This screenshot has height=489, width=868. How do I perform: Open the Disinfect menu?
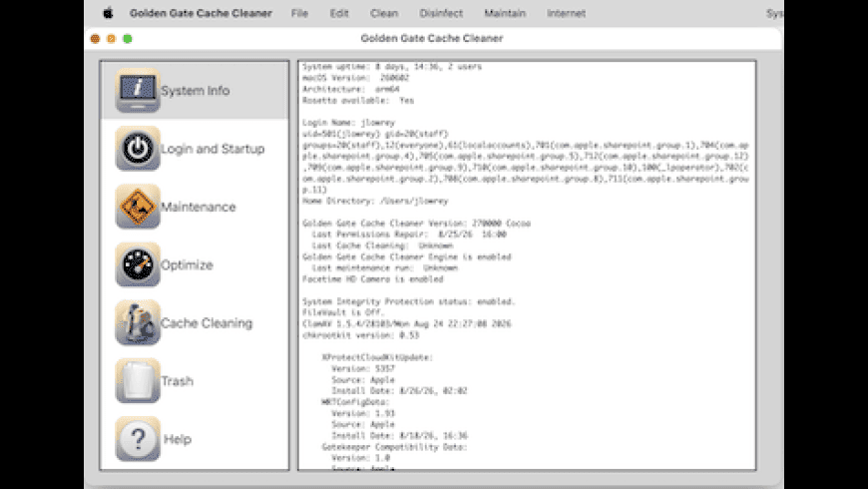(441, 13)
